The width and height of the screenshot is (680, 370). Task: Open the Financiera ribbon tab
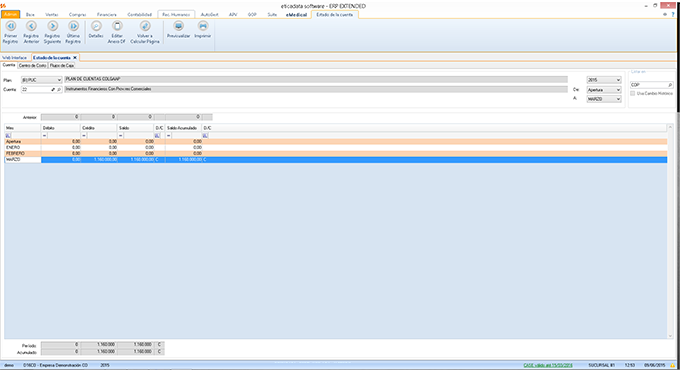[107, 15]
